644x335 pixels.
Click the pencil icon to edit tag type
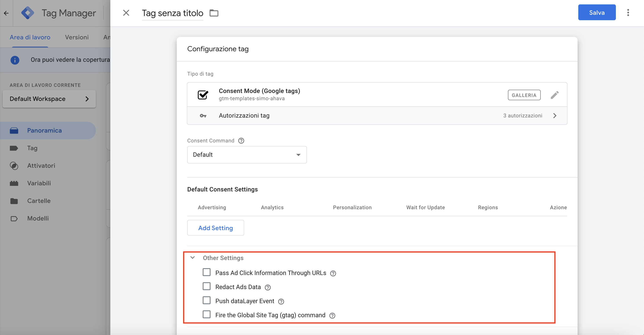point(555,95)
